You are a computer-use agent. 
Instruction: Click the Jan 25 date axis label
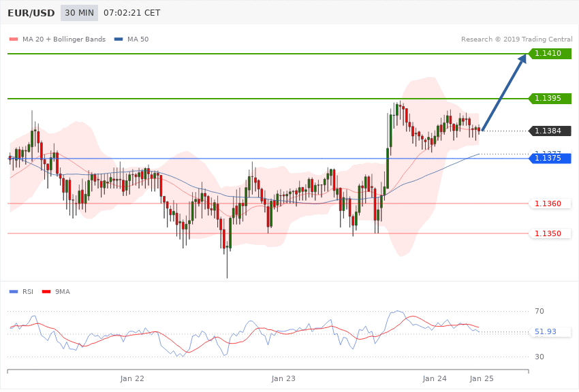tap(482, 378)
